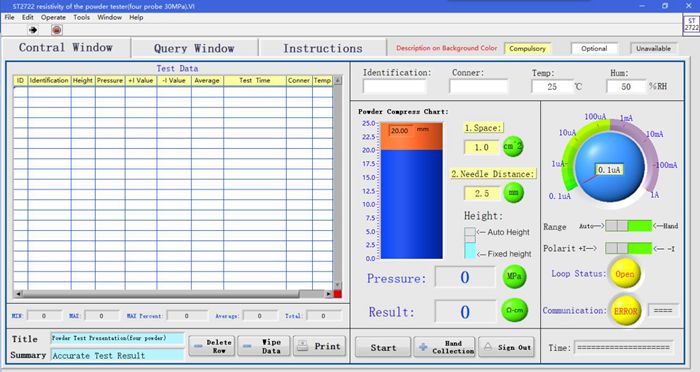Click the Pressure column header
700x372 pixels.
pyautogui.click(x=110, y=80)
